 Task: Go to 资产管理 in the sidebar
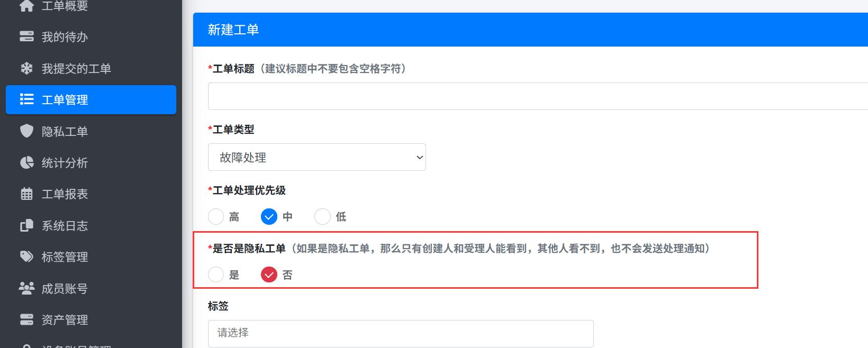(65, 319)
